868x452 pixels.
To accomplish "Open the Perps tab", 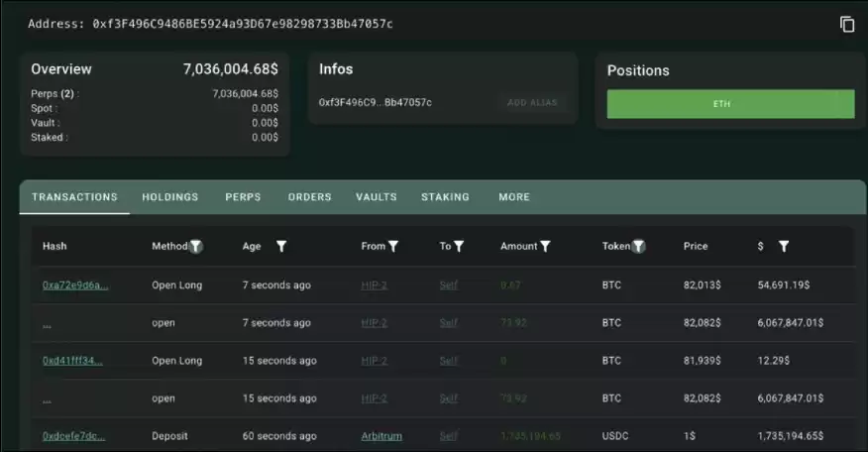I will click(243, 197).
